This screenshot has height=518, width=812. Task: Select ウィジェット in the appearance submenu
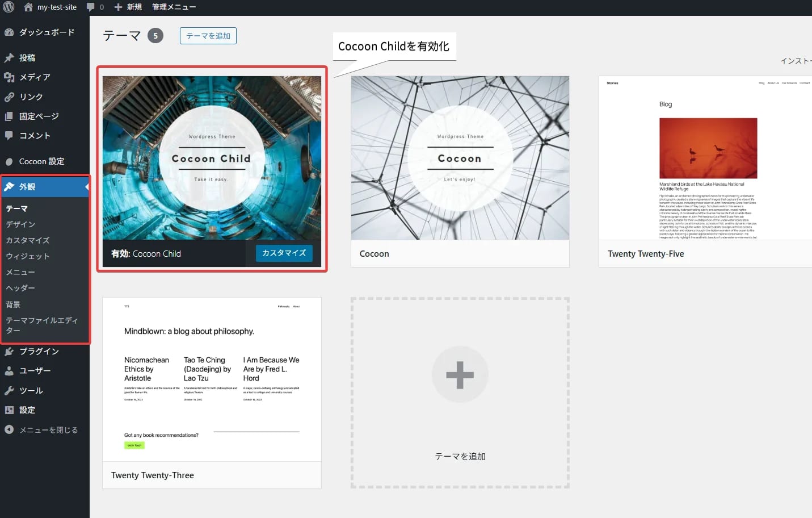(x=28, y=256)
